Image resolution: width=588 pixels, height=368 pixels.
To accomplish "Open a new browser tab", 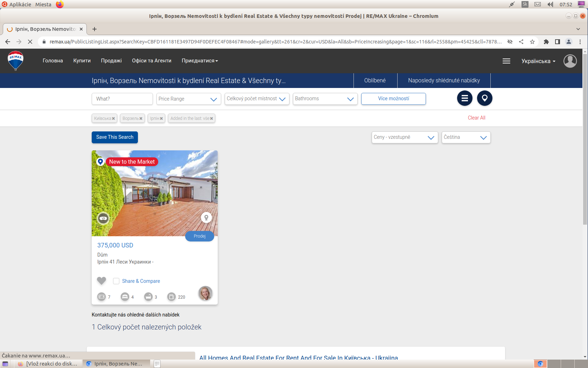I will [94, 29].
